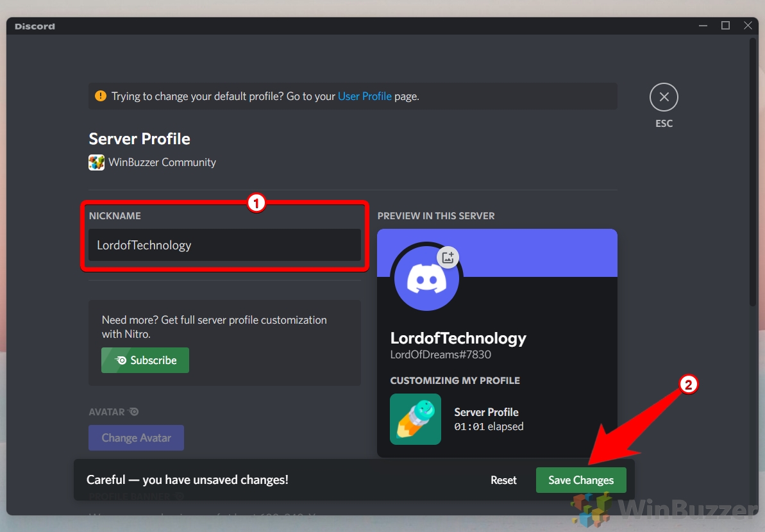Image resolution: width=765 pixels, height=532 pixels.
Task: Click the 01:01 elapsed text
Action: coord(489,427)
